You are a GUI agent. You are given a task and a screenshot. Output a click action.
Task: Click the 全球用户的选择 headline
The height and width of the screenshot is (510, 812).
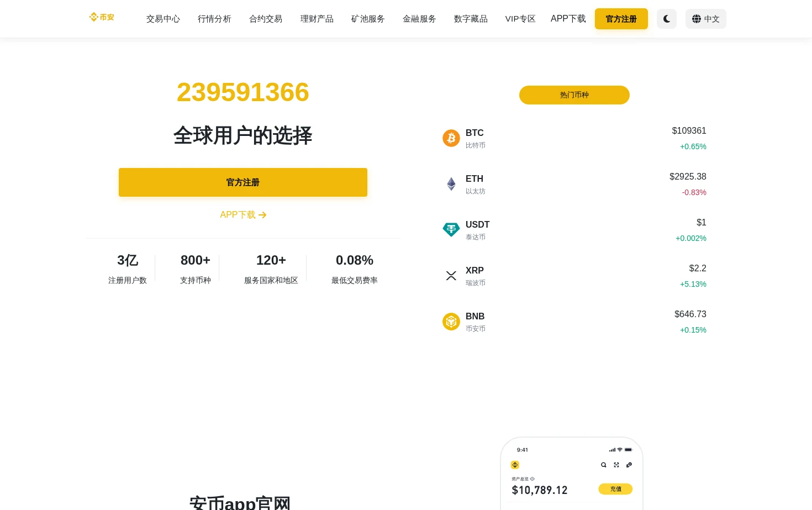[x=243, y=135]
